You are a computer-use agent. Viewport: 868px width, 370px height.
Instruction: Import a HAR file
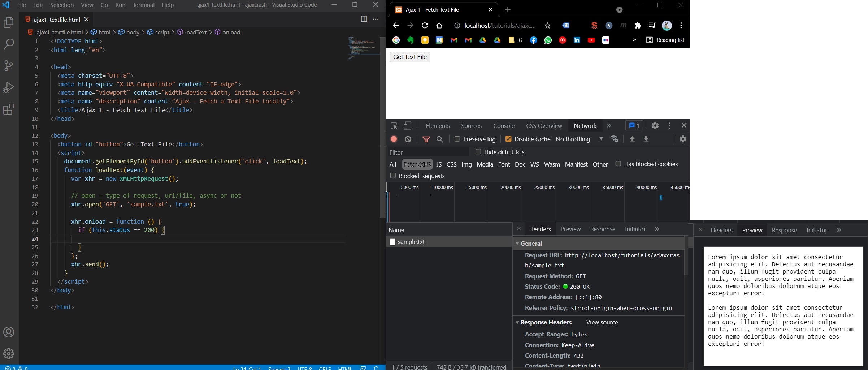coord(632,139)
